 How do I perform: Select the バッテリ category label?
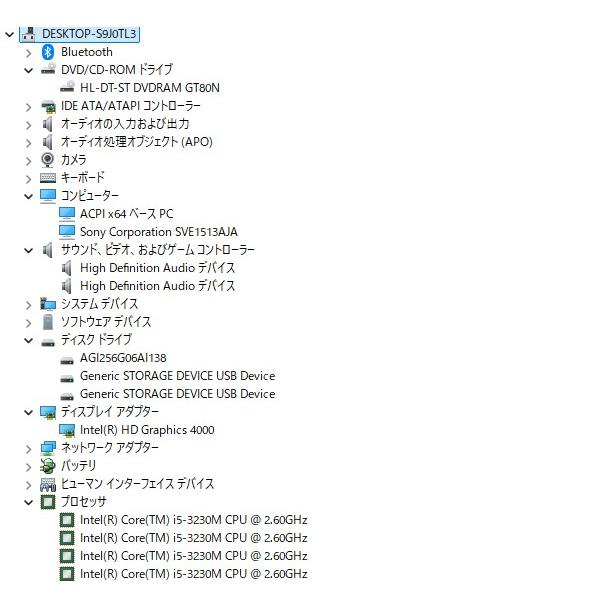pyautogui.click(x=78, y=466)
